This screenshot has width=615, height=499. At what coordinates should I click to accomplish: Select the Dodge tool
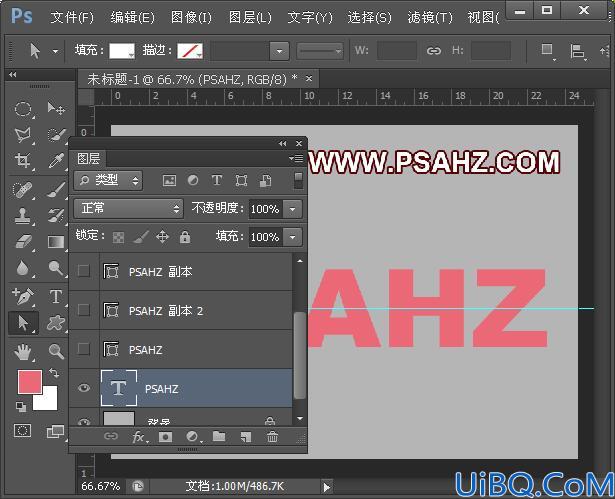56,268
